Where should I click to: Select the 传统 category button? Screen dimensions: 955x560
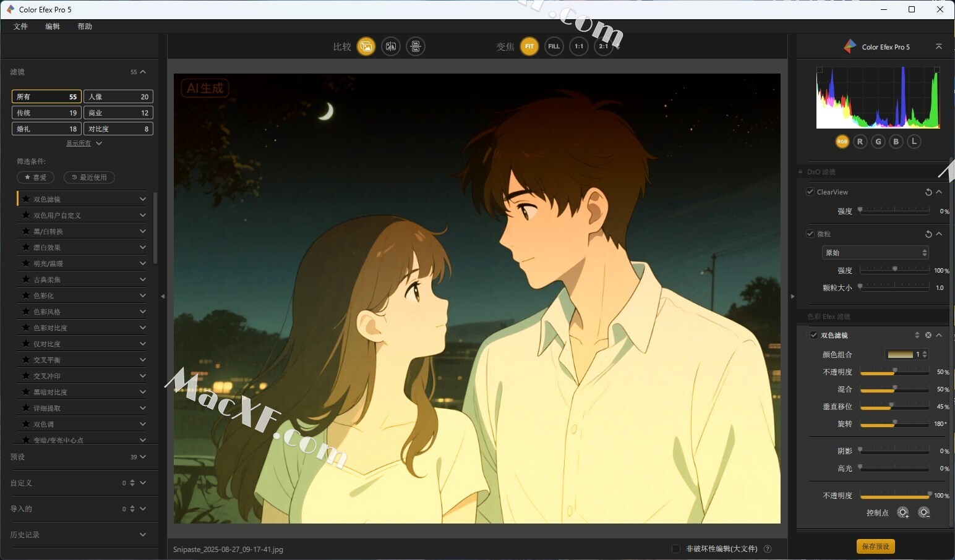46,112
